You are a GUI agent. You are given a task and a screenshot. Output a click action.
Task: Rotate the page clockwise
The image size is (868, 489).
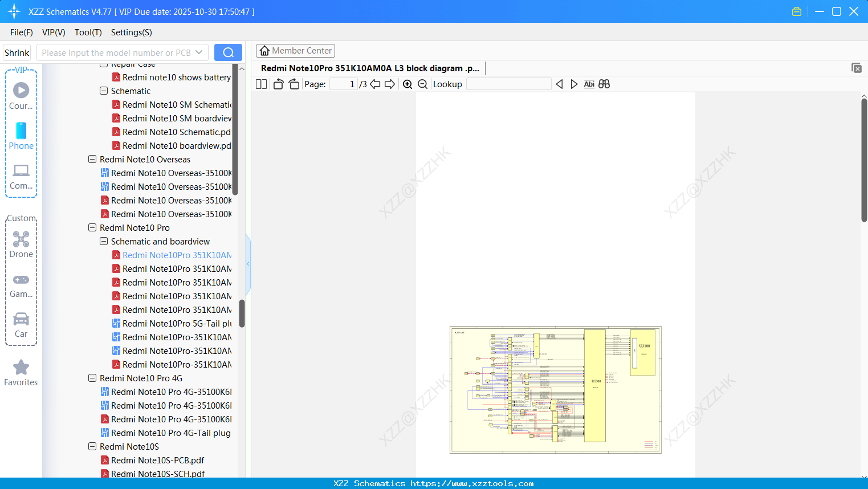(x=293, y=84)
